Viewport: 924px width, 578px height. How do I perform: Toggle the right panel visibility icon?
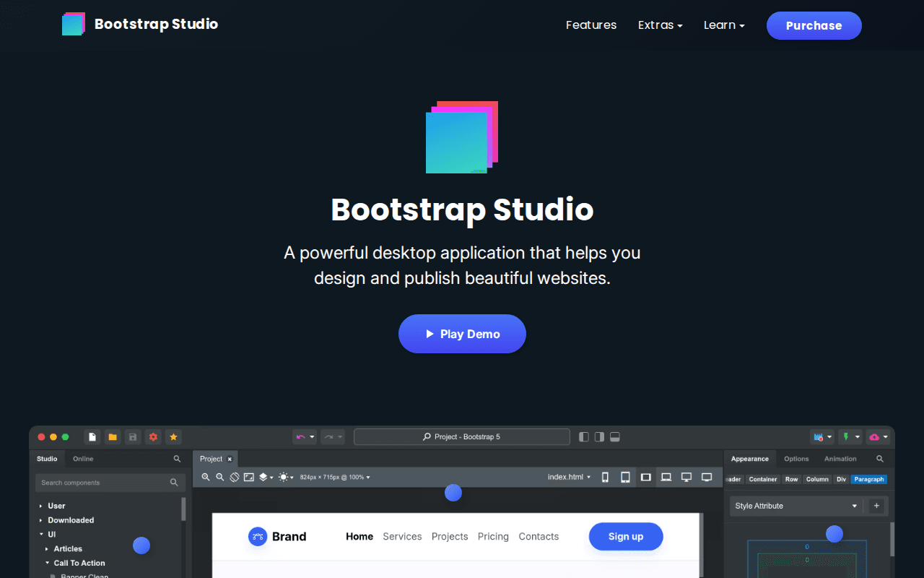coord(599,436)
